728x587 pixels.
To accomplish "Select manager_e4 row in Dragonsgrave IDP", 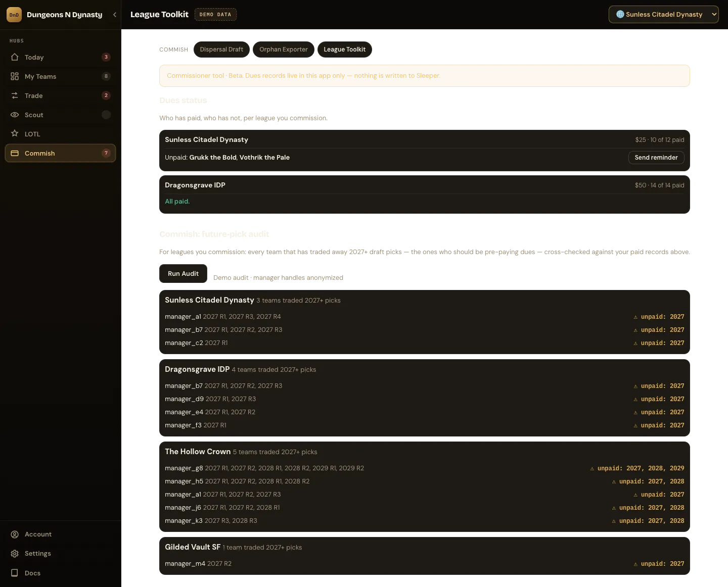I will pyautogui.click(x=425, y=412).
